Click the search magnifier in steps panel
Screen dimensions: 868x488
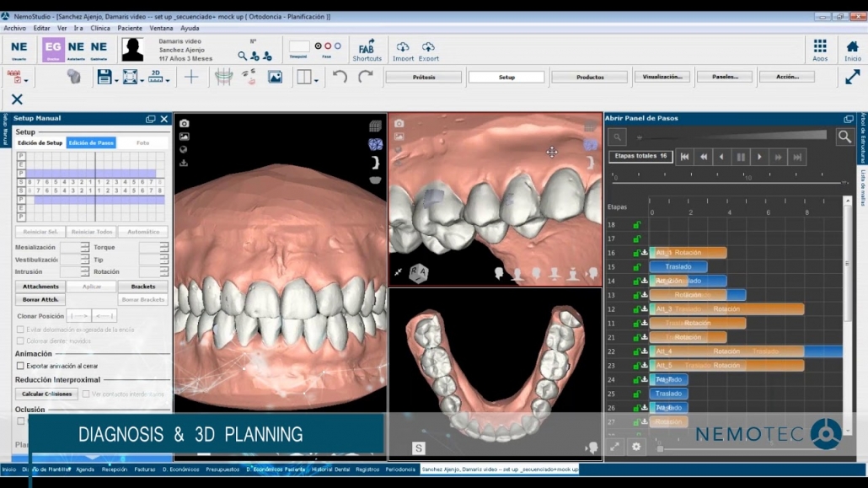tap(844, 137)
